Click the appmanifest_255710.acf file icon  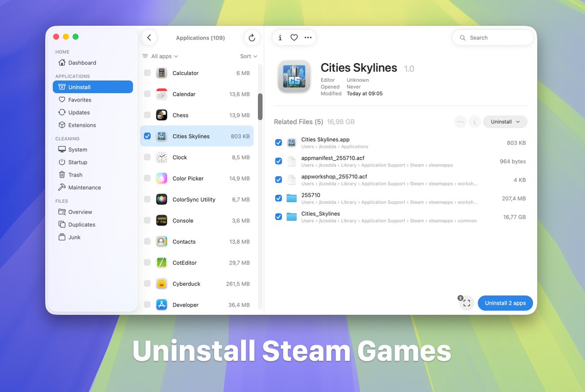(292, 161)
